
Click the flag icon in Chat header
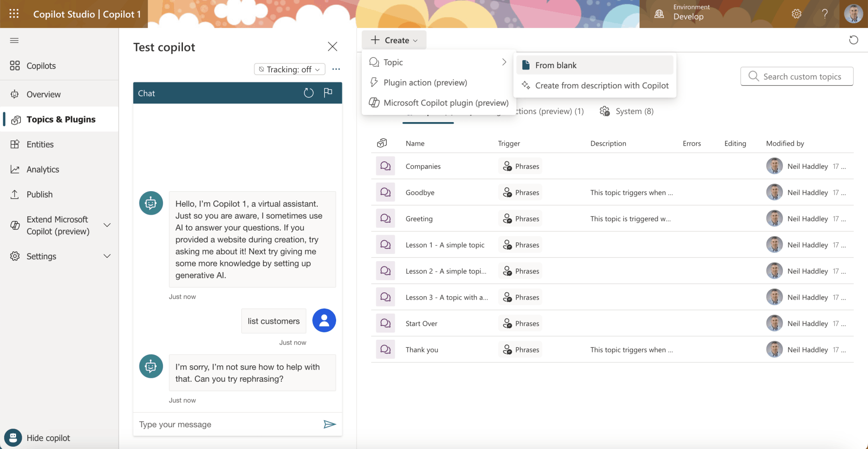point(328,93)
